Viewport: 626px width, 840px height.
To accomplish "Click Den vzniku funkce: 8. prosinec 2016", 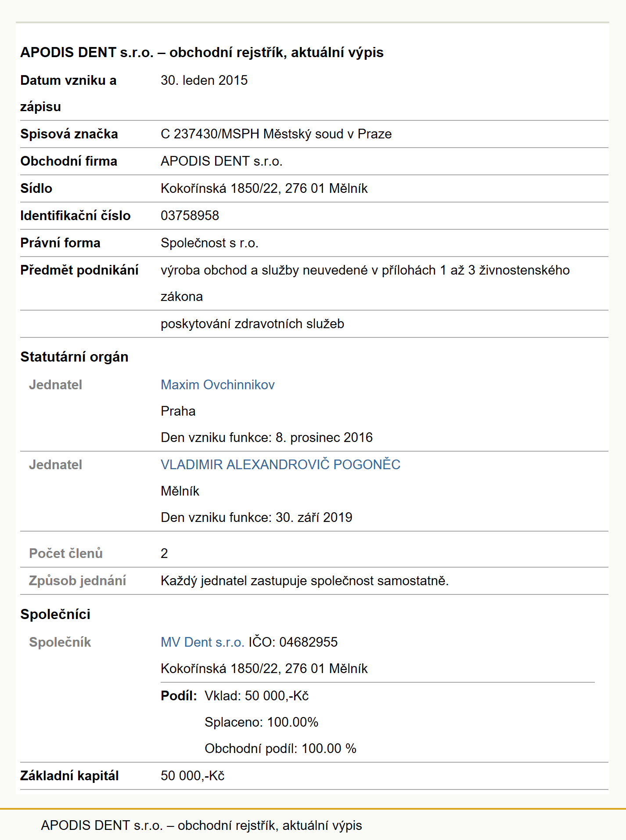I will 267,438.
